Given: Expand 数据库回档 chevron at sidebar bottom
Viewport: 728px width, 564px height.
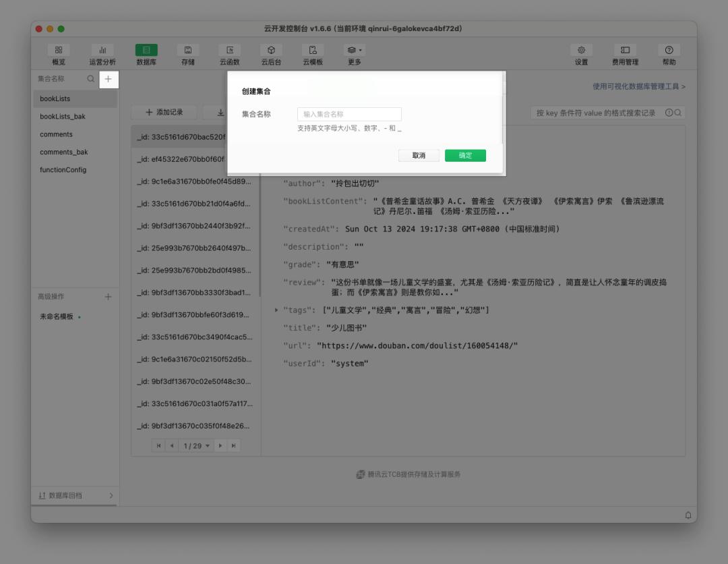Looking at the screenshot, I should click(x=111, y=495).
